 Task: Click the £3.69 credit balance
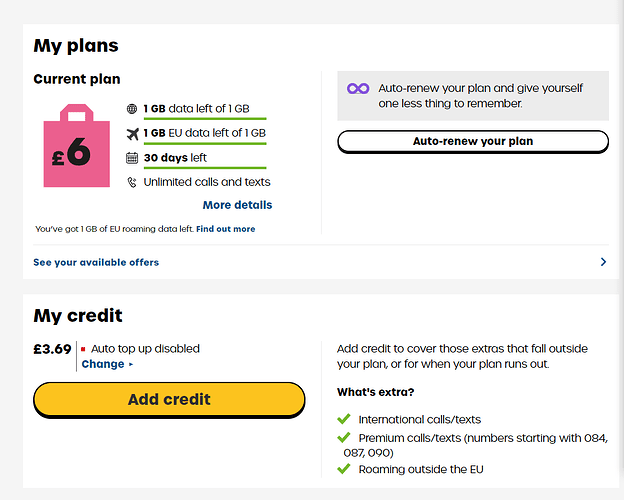(x=52, y=349)
